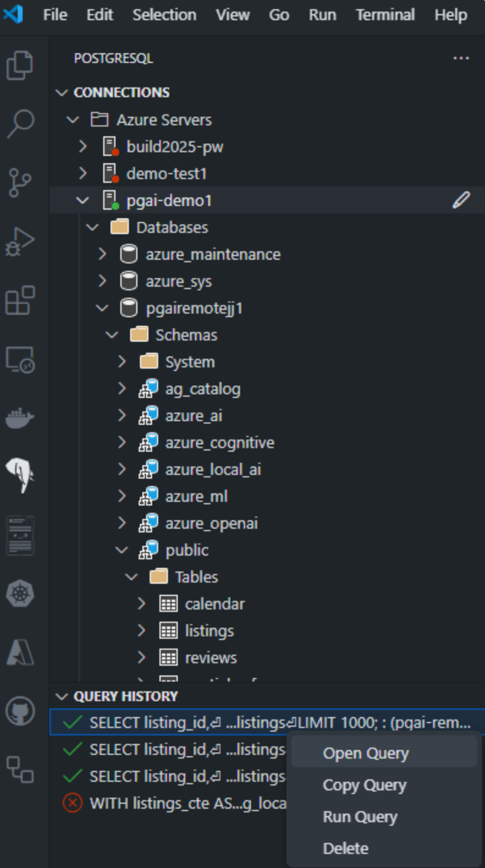Select the azure_local_ai schema row
The image size is (485, 868).
pyautogui.click(x=267, y=469)
